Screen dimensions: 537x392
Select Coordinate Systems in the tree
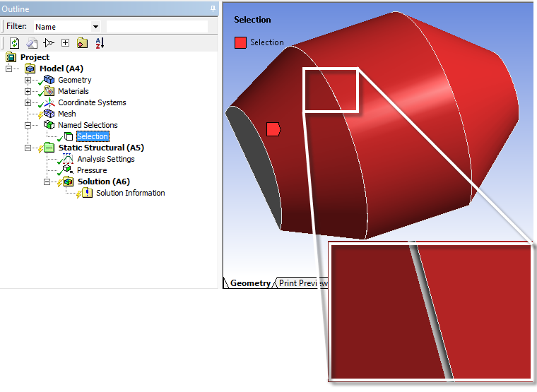tap(92, 102)
